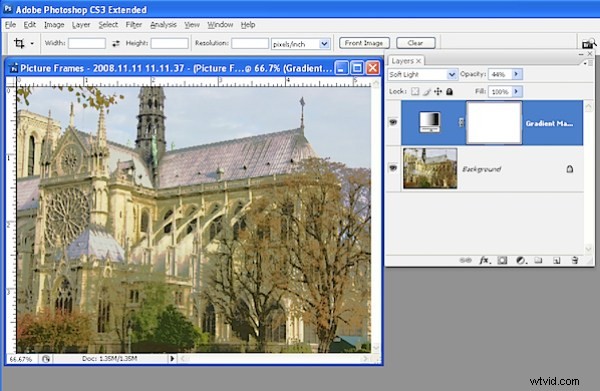Open the Opacity slider arrow

pyautogui.click(x=517, y=74)
